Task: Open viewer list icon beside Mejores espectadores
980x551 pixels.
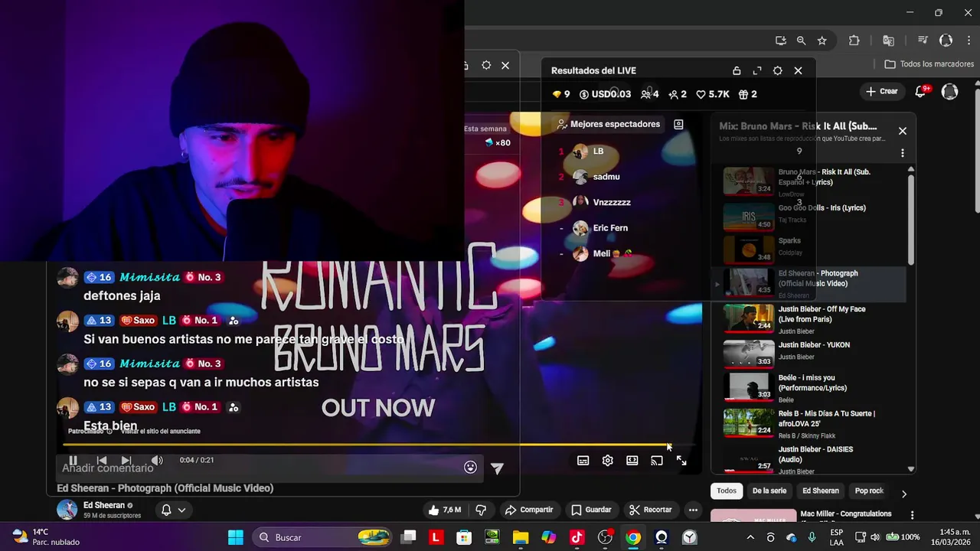Action: click(678, 124)
